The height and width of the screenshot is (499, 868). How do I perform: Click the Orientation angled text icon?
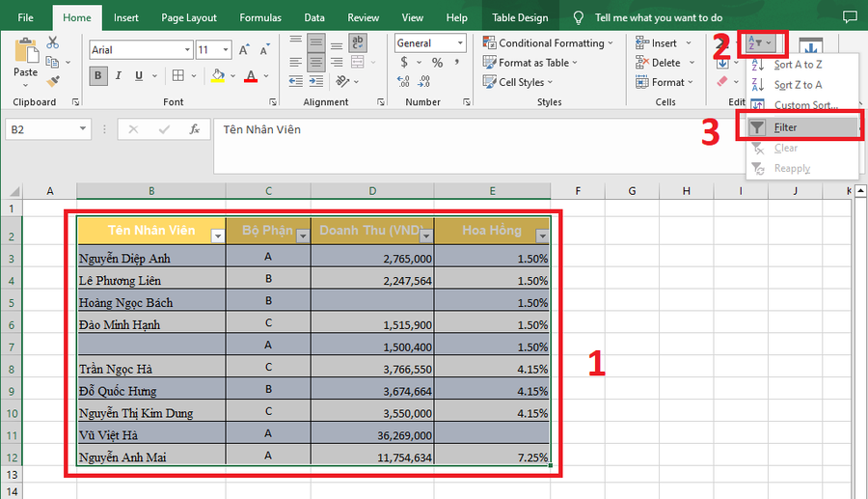[342, 81]
